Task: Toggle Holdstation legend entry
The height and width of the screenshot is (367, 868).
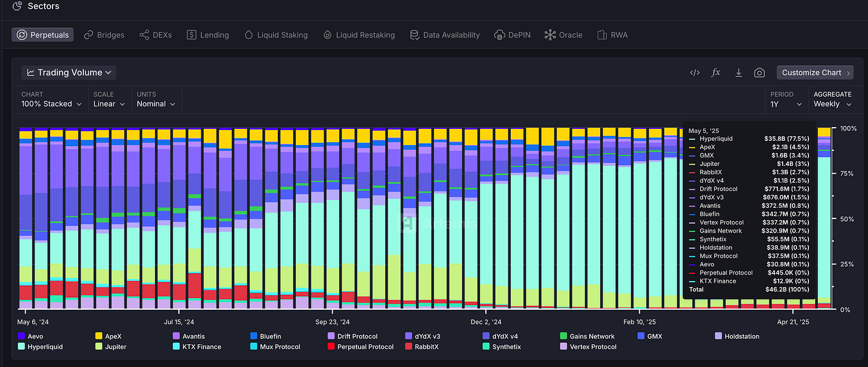Action: click(737, 337)
